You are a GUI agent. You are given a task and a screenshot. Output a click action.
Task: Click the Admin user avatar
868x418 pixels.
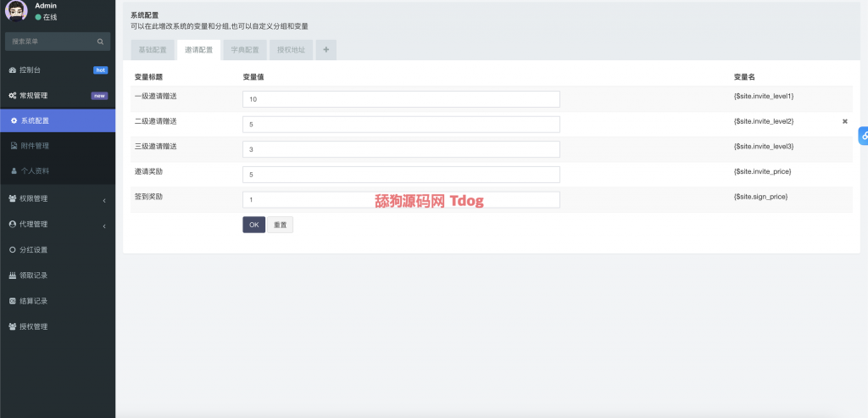[x=16, y=11]
